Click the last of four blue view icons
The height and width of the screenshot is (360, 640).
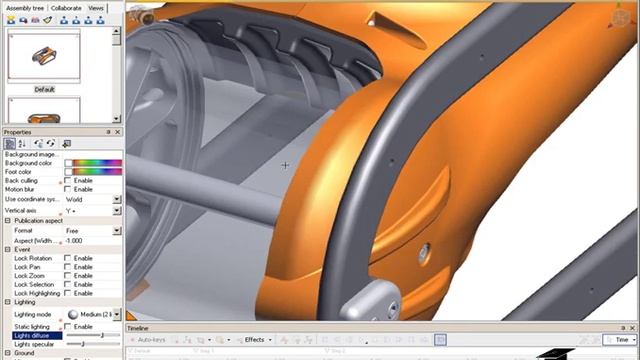point(100,20)
